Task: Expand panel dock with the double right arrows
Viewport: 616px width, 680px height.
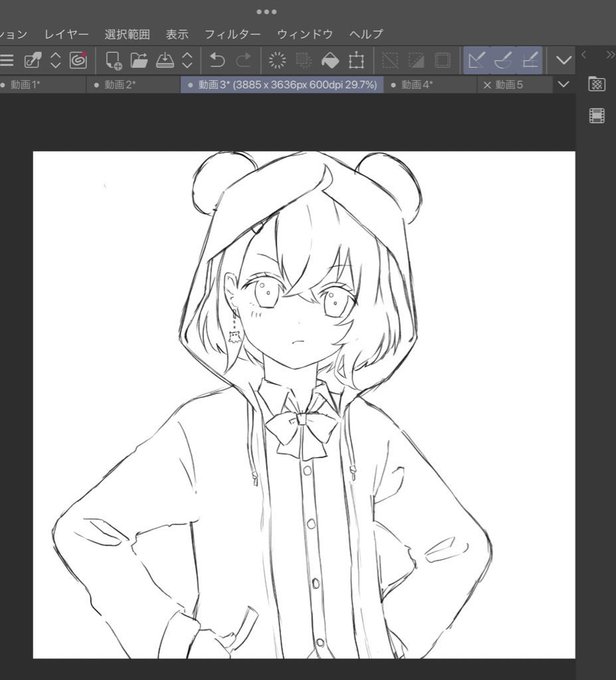Action: [x=610, y=55]
